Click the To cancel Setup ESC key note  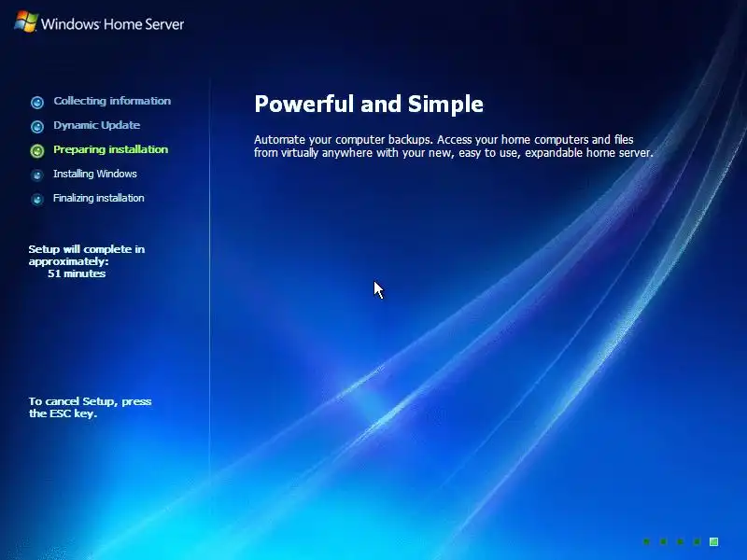point(90,407)
